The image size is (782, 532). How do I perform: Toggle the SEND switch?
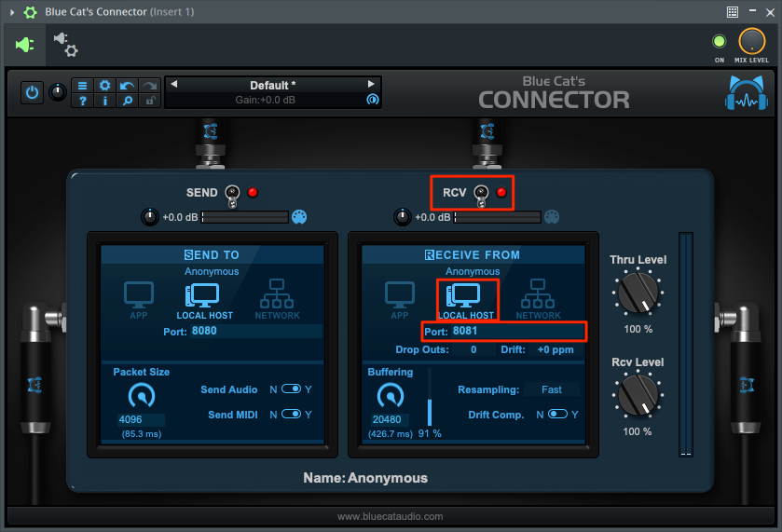[232, 195]
